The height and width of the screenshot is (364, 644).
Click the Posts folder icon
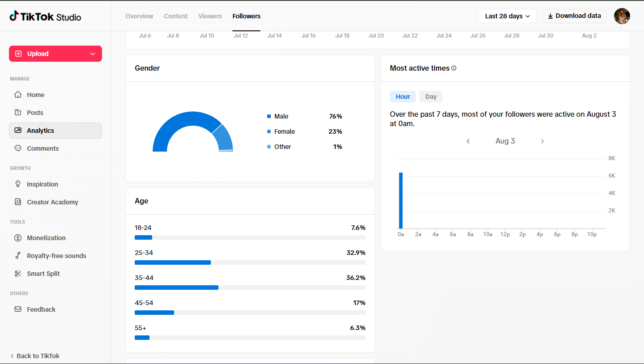18,113
